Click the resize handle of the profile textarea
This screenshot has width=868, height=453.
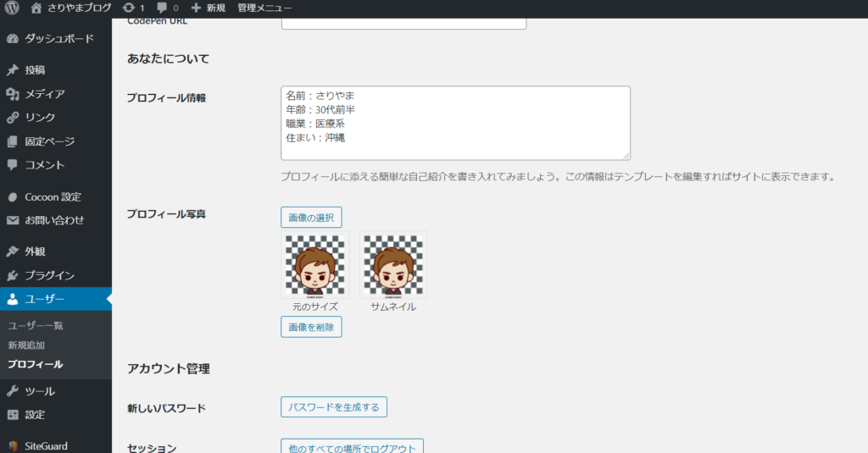point(626,156)
